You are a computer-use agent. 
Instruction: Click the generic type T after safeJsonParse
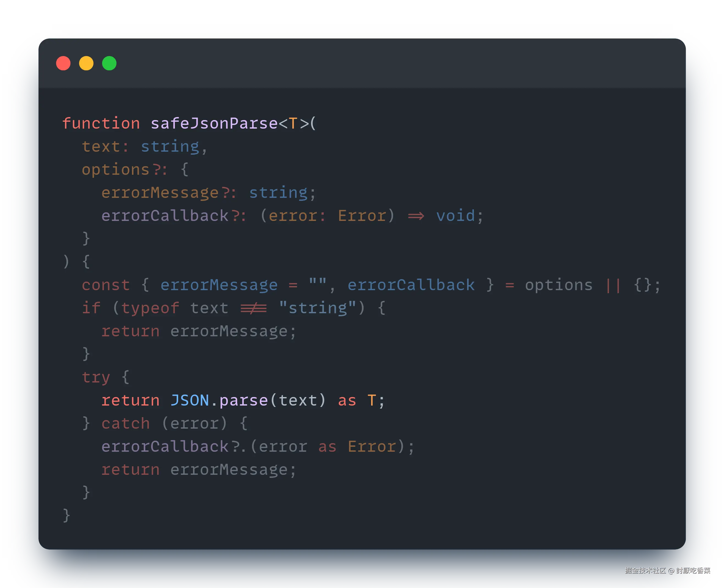[293, 123]
